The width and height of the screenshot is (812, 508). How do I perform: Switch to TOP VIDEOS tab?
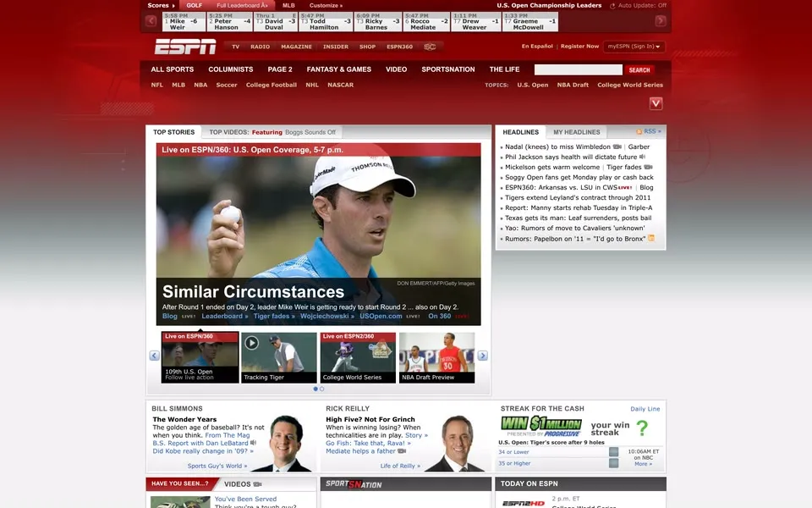click(x=272, y=132)
